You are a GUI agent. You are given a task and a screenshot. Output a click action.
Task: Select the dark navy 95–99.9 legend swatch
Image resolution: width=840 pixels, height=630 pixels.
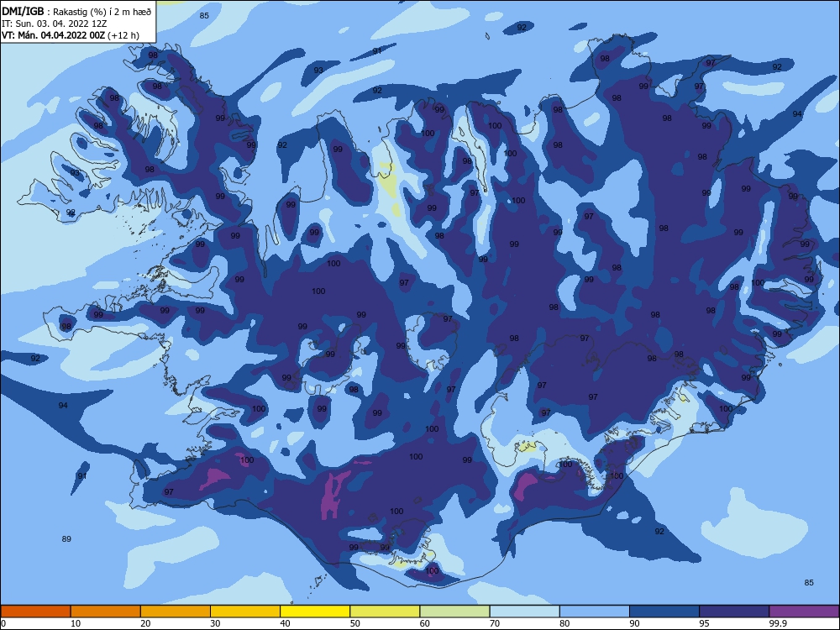[x=734, y=612]
